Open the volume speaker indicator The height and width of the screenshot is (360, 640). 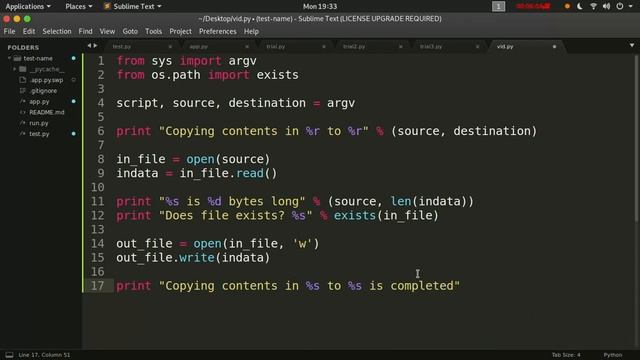[607, 6]
